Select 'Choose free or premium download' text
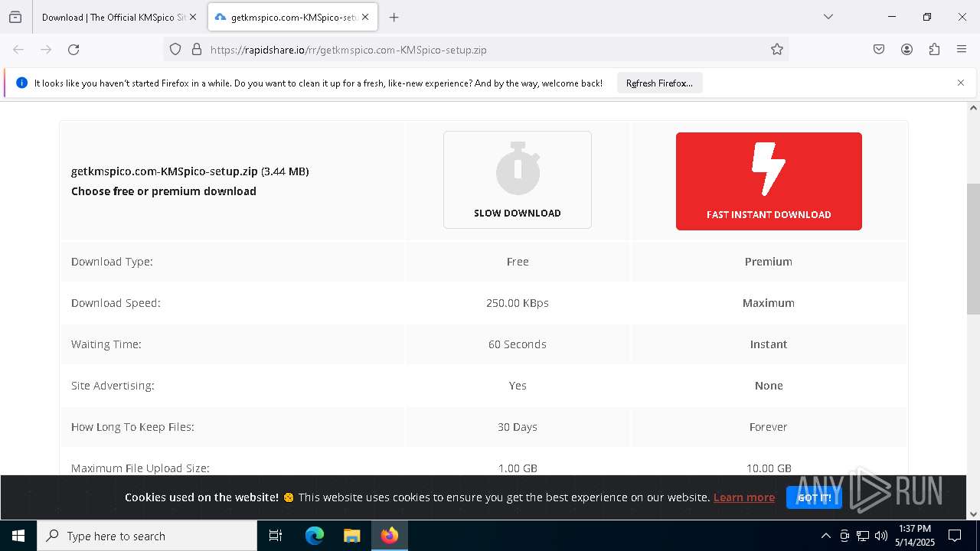Screen dimensions: 980x551 (x=164, y=191)
